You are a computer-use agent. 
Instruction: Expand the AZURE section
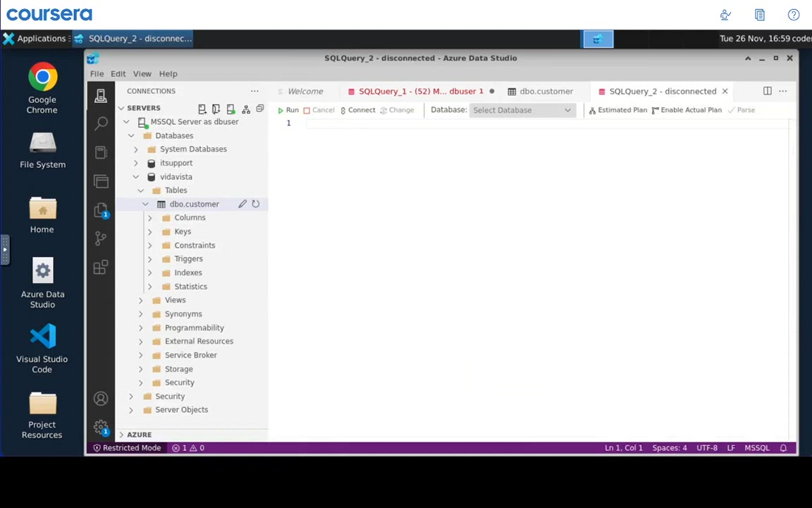(x=121, y=435)
